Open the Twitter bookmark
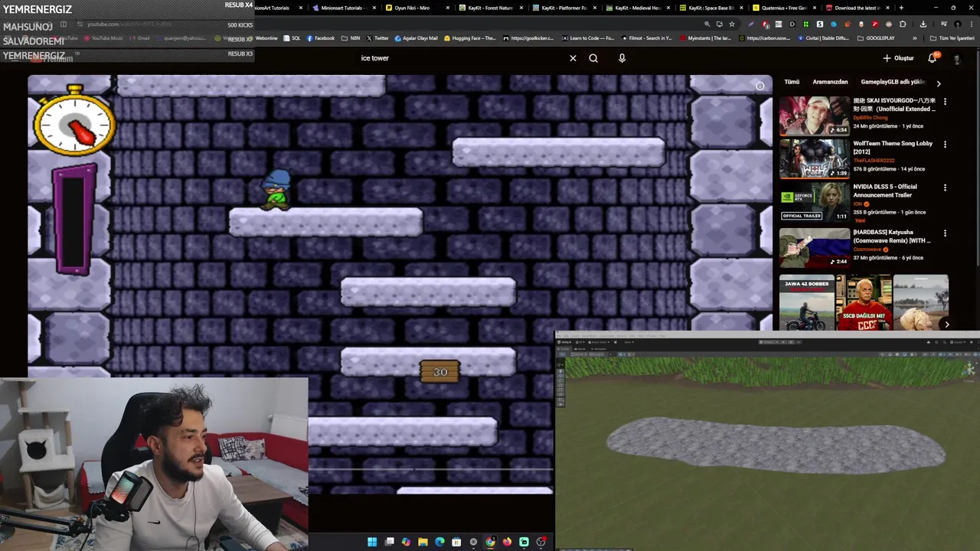Viewport: 980px width, 551px height. tap(377, 38)
